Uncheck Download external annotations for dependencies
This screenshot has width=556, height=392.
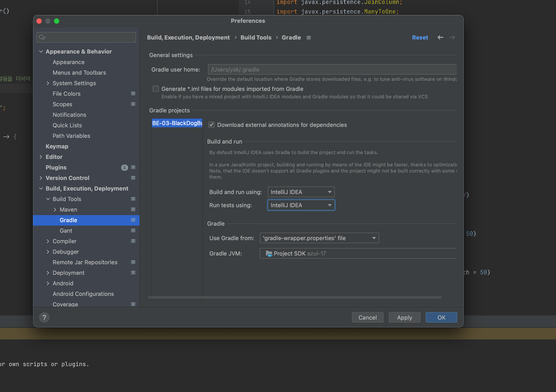[x=211, y=125]
